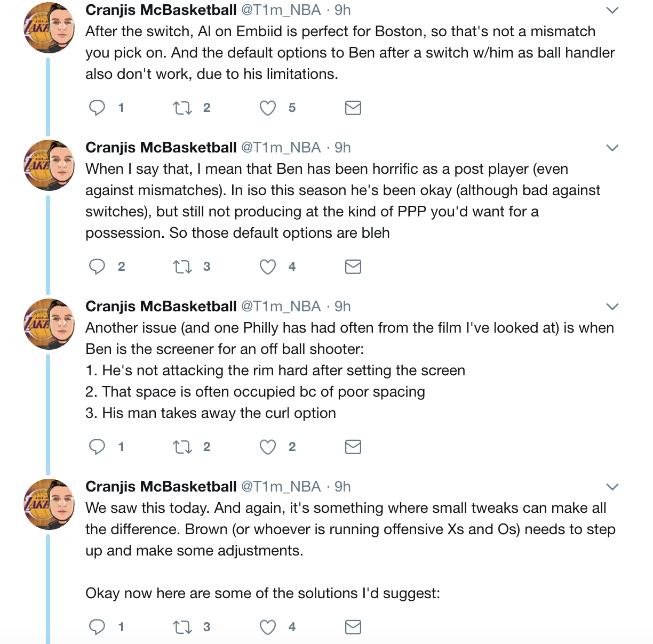Open the 9h timestamp on screener issues tweet
This screenshot has height=644, width=653.
[343, 307]
